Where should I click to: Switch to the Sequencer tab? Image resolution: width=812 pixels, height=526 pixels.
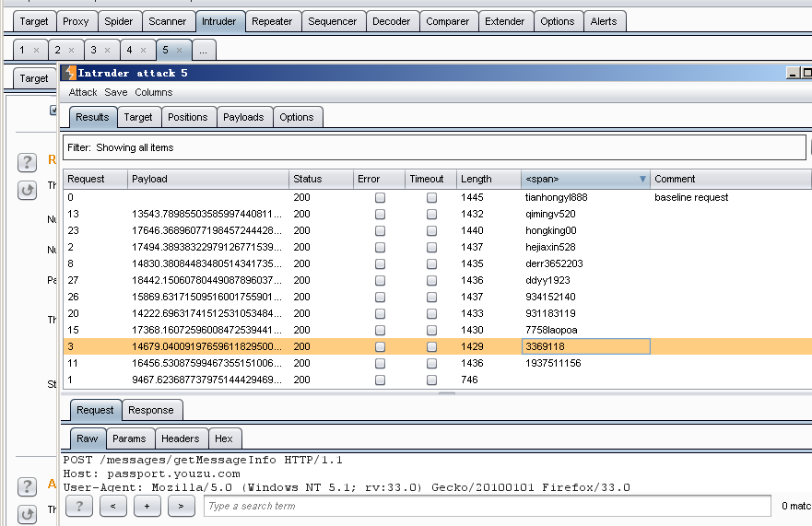point(333,21)
